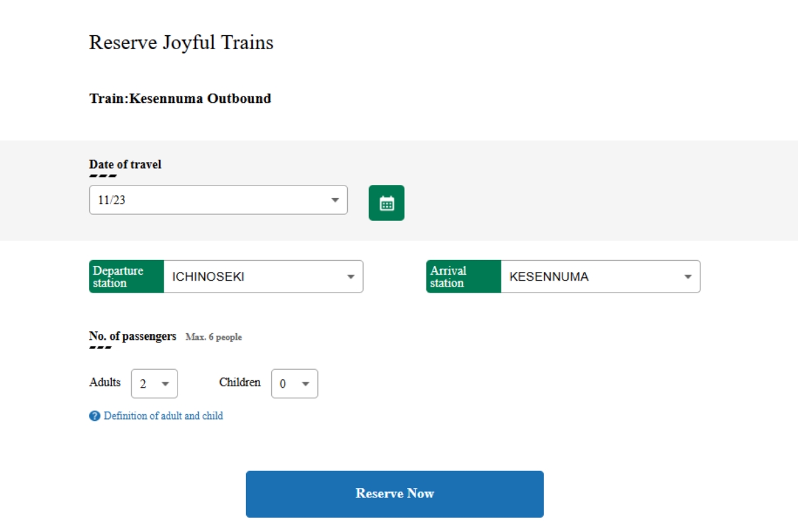Select the Train: Kesennuma Outbound heading
The image size is (798, 532).
coord(180,98)
